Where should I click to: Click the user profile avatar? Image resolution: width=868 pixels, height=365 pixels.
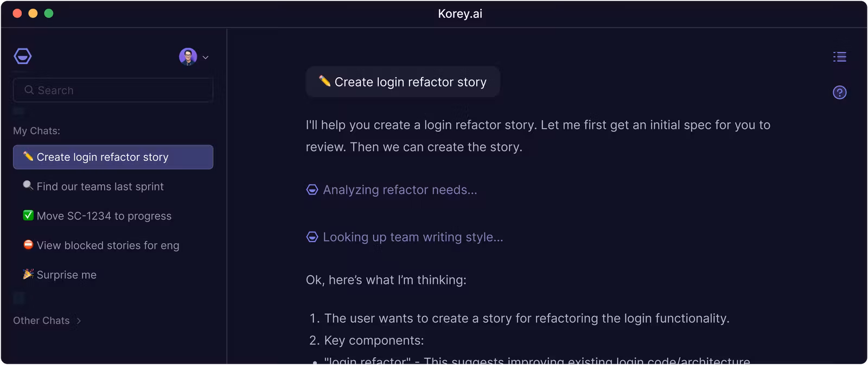pos(188,56)
